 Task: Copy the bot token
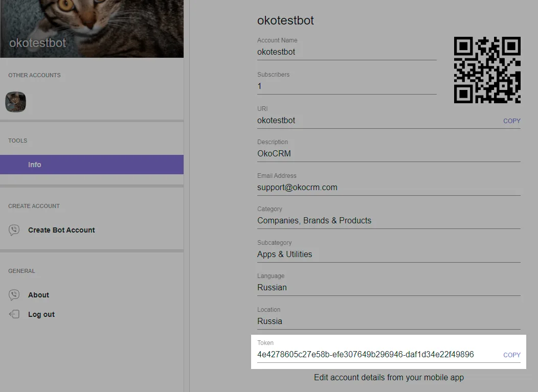[511, 355]
